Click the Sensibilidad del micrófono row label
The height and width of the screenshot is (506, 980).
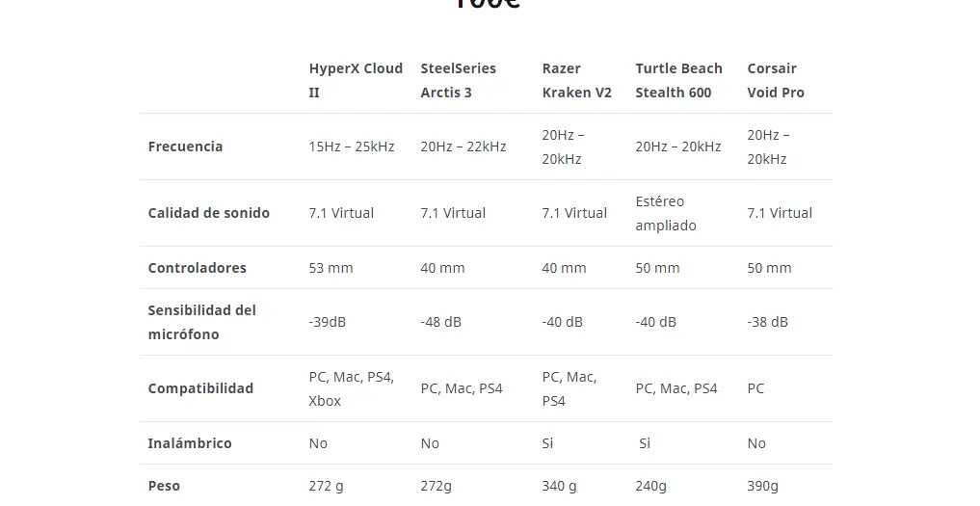pos(201,322)
